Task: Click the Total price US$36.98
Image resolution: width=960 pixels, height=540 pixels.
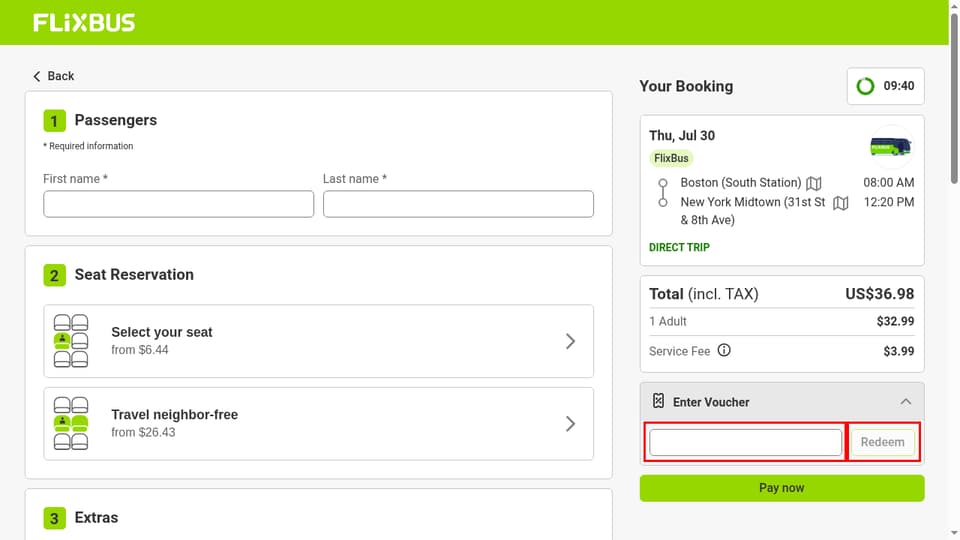Action: click(879, 294)
